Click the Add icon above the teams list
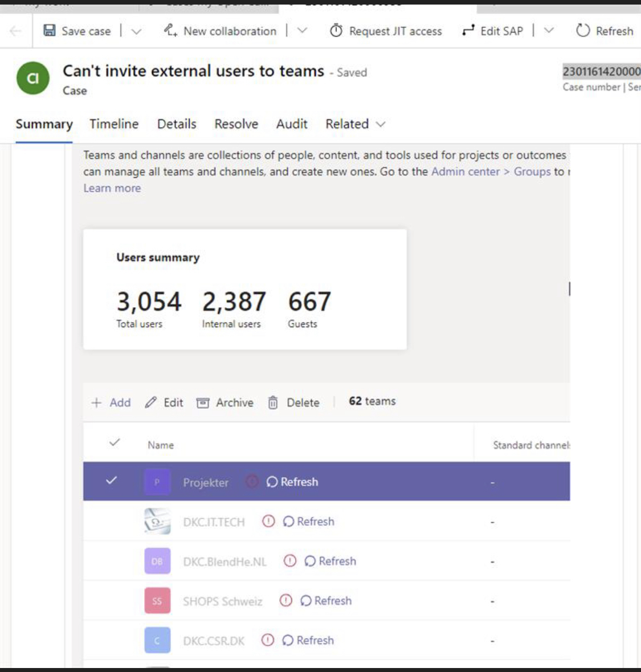This screenshot has width=641, height=672. point(97,402)
